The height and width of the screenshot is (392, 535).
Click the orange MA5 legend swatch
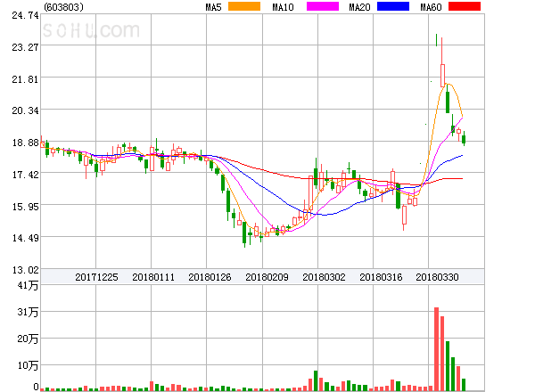click(244, 6)
